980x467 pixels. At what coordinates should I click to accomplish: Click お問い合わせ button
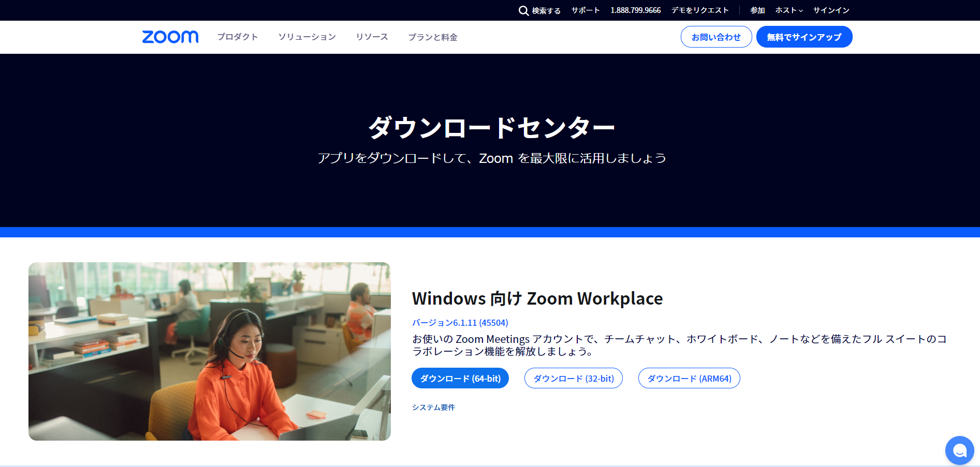[716, 37]
